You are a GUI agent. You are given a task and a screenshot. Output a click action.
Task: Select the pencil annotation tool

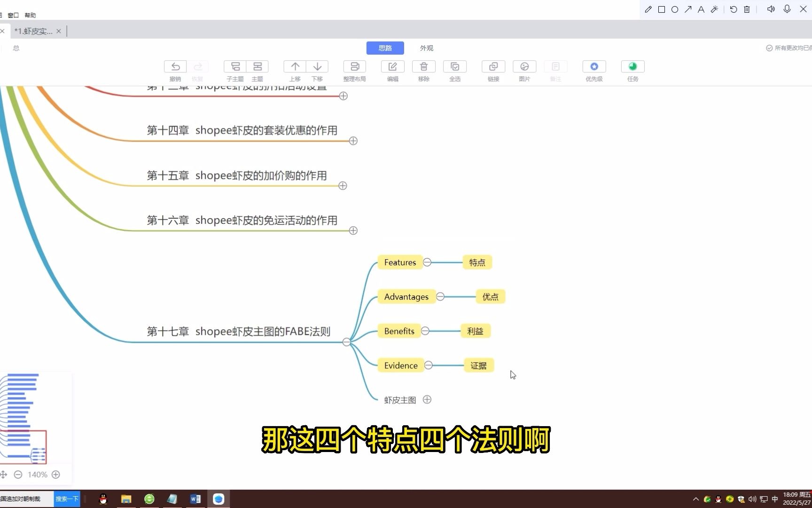coord(648,9)
